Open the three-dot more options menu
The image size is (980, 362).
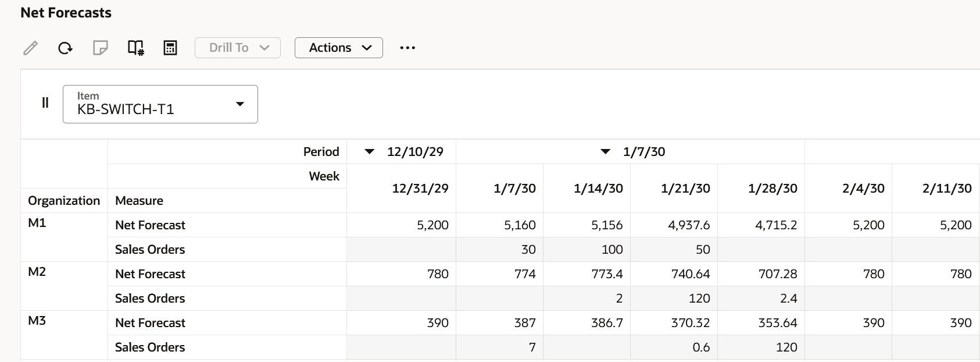tap(407, 48)
